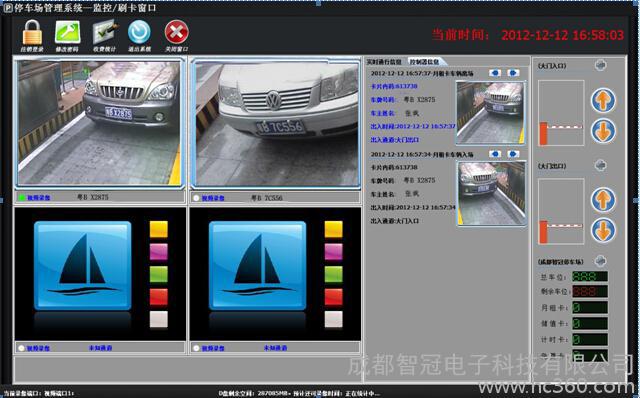Click the blue 退出系统 exit system icon
This screenshot has width=640, height=398.
[139, 32]
